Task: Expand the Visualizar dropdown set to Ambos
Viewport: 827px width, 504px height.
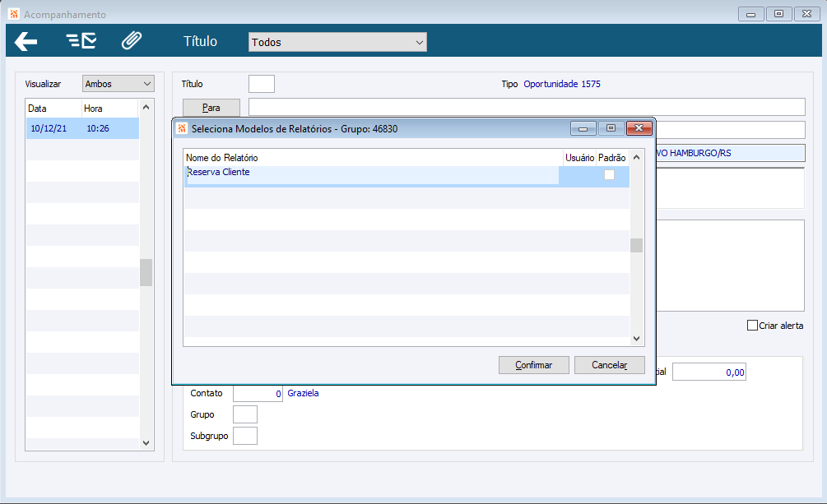Action: (x=118, y=83)
